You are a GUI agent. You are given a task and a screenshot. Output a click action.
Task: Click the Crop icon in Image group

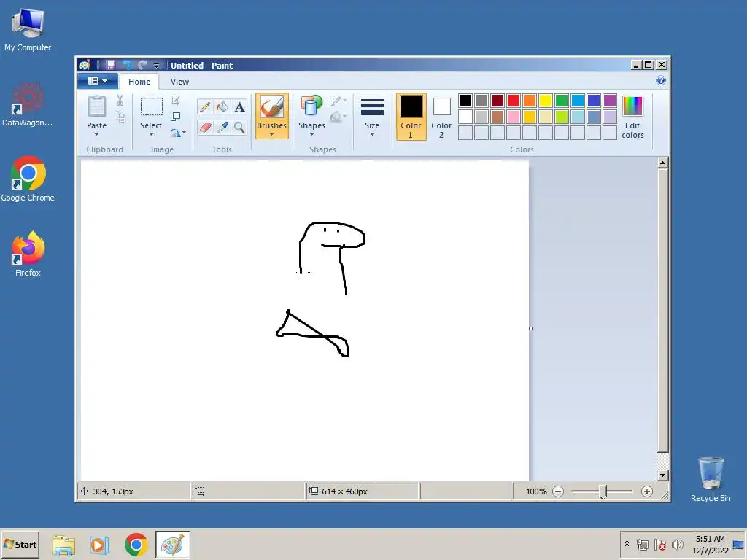[x=175, y=101]
